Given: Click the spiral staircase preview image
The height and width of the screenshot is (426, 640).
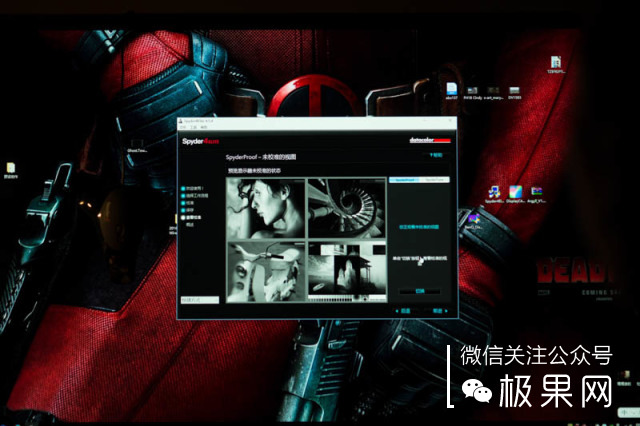Looking at the screenshot, I should [347, 208].
